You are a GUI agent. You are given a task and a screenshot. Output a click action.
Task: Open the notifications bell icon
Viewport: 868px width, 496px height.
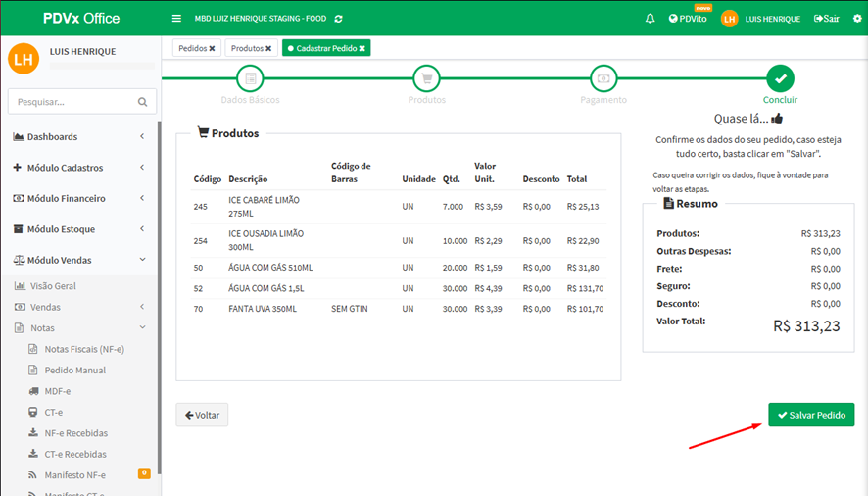(650, 19)
